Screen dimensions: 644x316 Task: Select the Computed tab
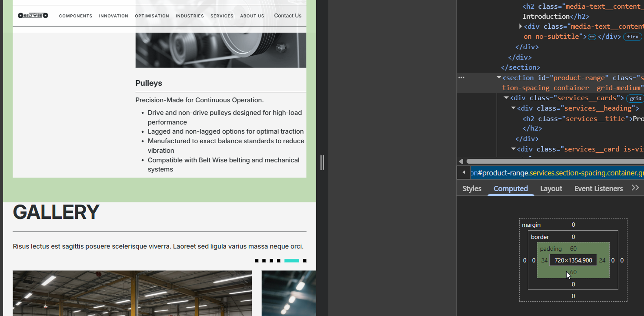511,188
